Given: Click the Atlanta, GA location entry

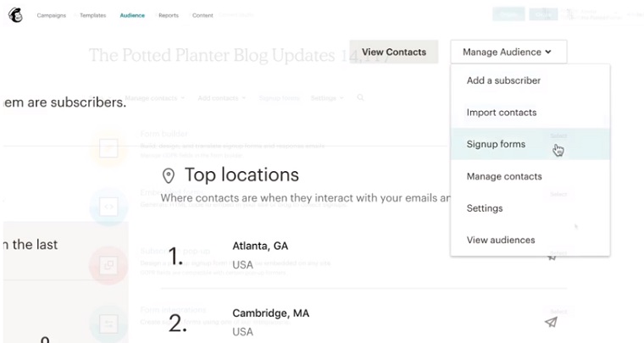Looking at the screenshot, I should coord(260,246).
